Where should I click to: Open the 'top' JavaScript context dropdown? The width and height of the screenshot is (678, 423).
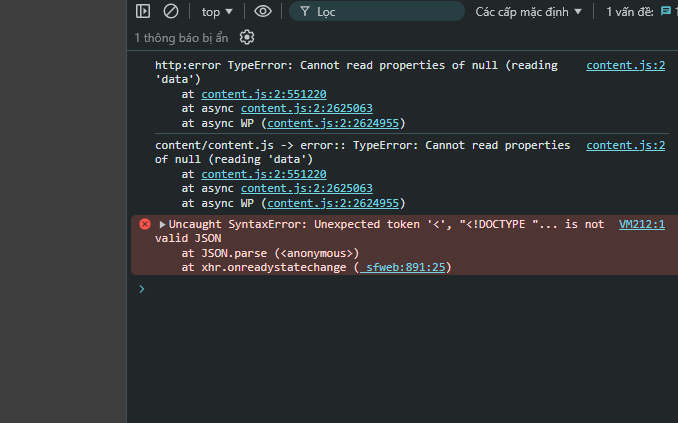click(x=217, y=12)
